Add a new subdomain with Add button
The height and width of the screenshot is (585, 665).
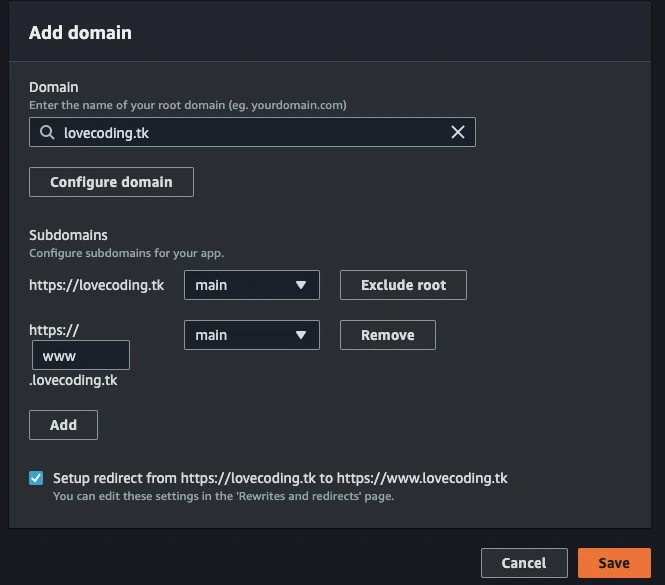[x=63, y=425]
